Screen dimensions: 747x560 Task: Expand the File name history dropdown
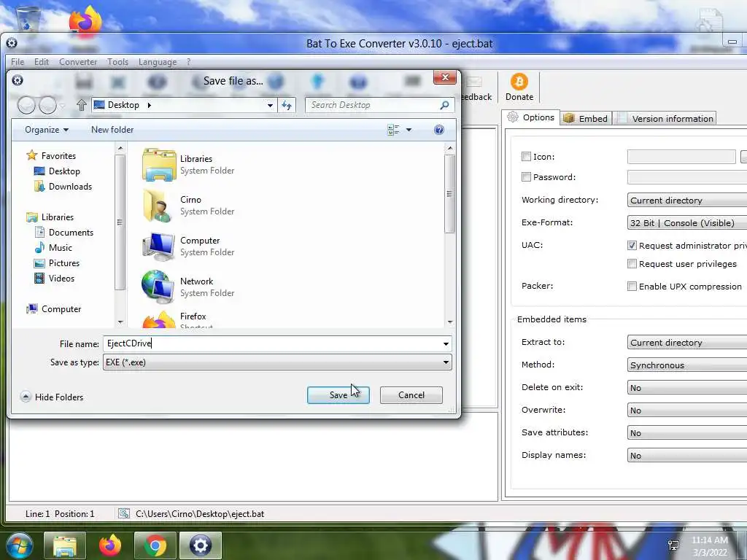pos(446,344)
